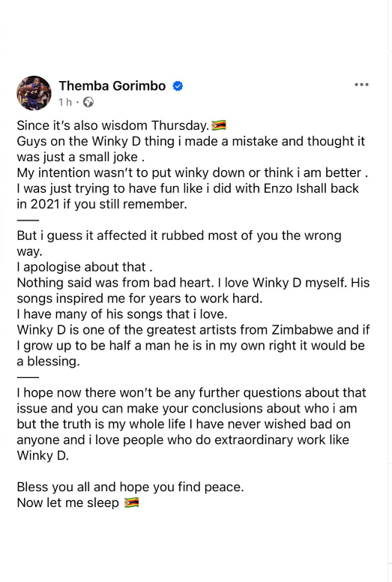Click the 1 h post timestamp
Viewport: 392px width, 582px height.
(65, 102)
